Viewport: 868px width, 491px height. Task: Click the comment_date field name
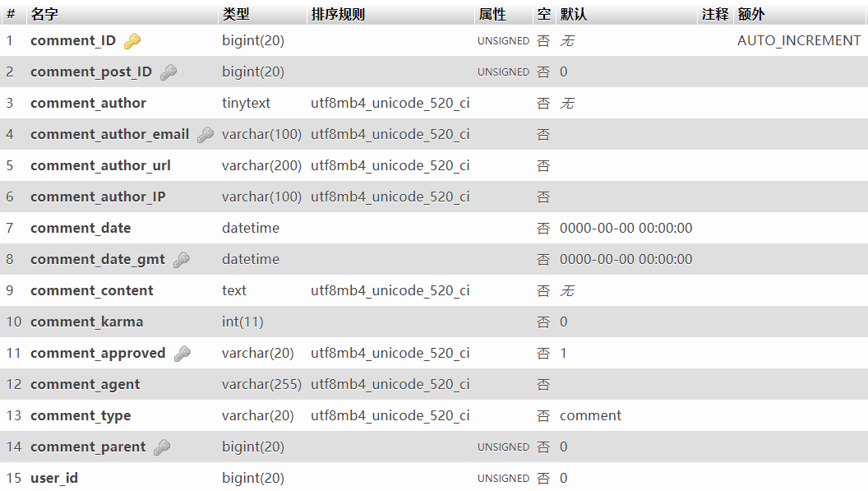(80, 228)
